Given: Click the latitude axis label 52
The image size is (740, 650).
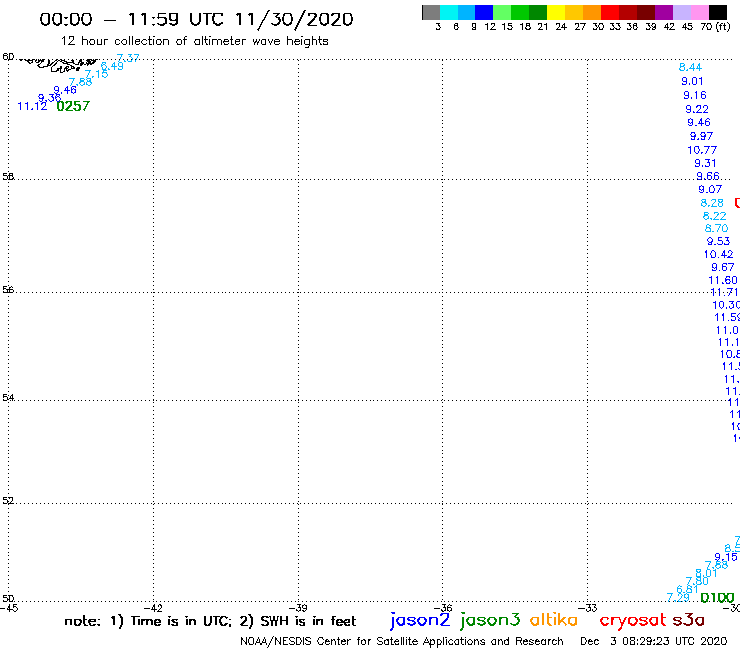Looking at the screenshot, I should (x=8, y=501).
